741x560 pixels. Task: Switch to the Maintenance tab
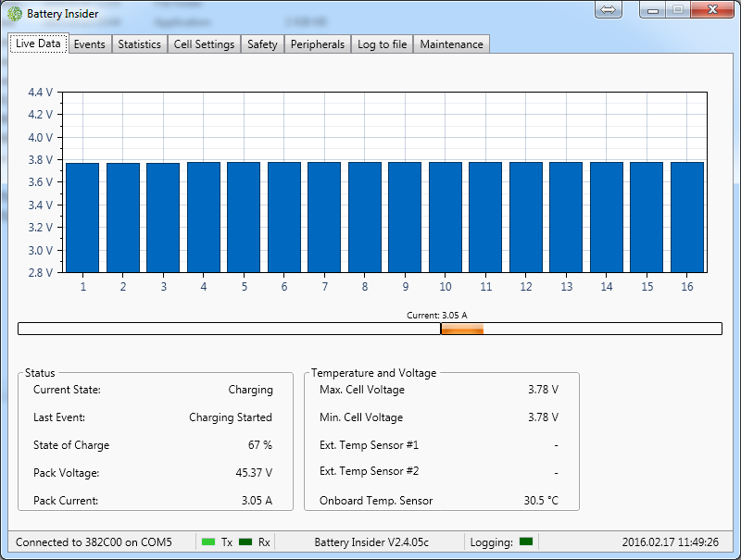pos(451,44)
